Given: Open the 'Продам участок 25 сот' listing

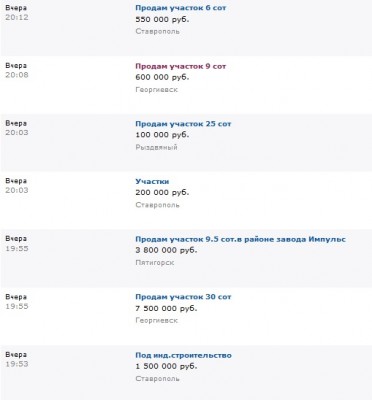Looking at the screenshot, I should coord(183,124).
